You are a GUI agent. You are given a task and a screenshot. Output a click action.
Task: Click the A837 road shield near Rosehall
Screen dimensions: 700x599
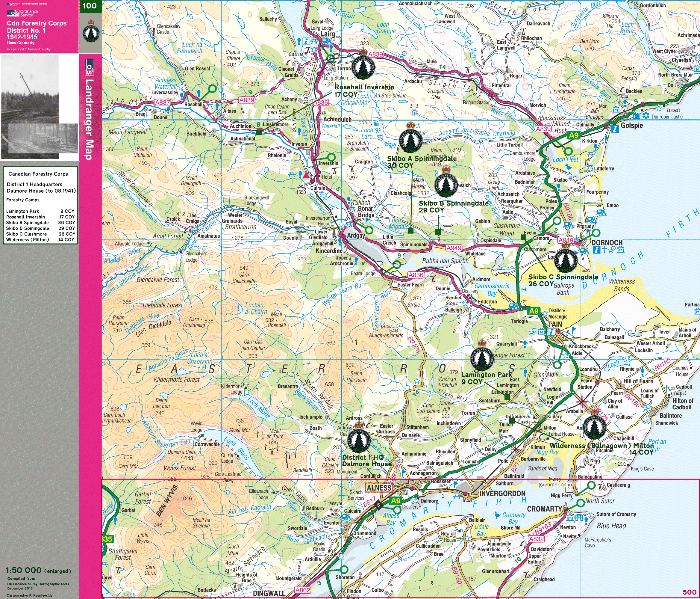click(x=163, y=102)
